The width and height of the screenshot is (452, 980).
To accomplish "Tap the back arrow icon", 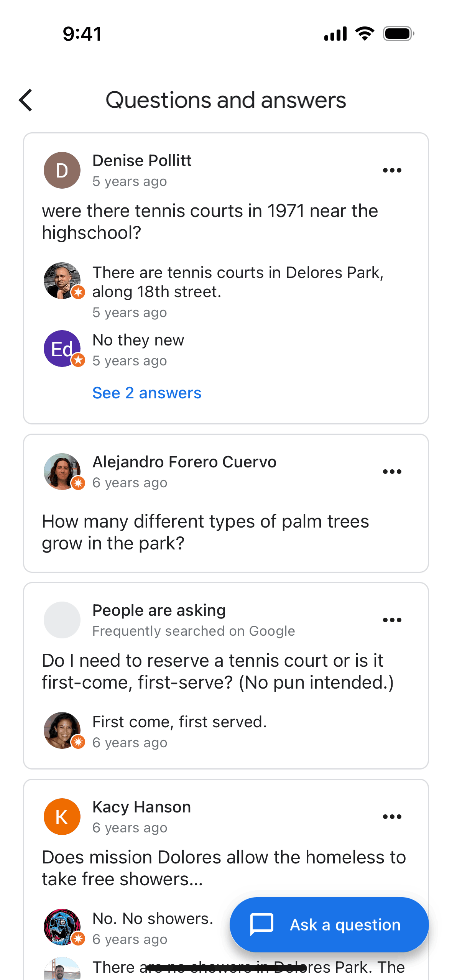I will tap(26, 100).
